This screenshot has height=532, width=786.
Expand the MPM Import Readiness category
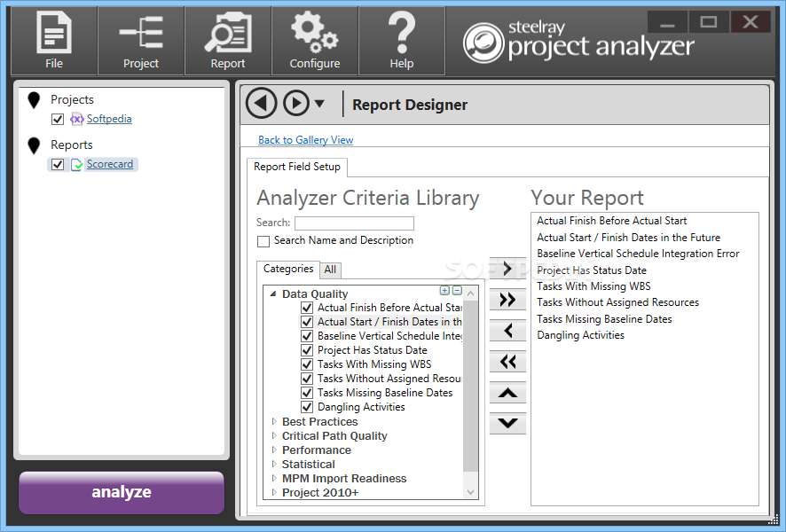coord(274,478)
